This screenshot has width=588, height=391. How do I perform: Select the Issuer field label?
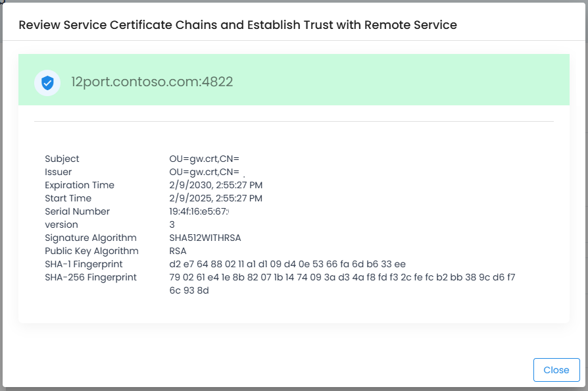pos(58,172)
